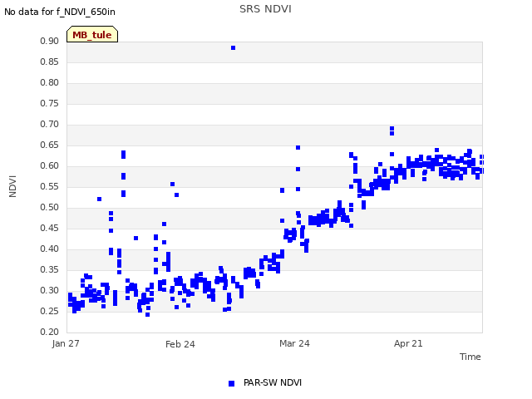Click the MB_tule site label
Screen dimensions: 532x399
click(92, 34)
